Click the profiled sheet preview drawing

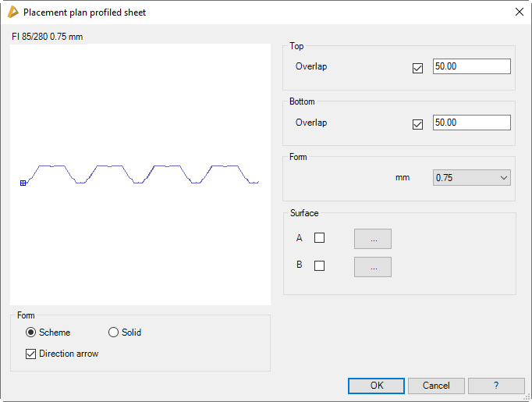[x=140, y=175]
